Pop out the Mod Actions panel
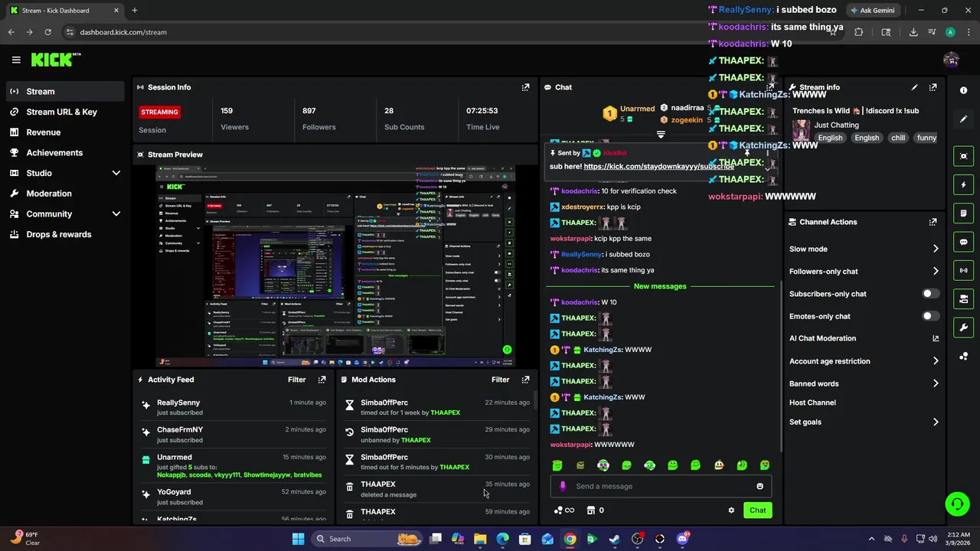This screenshot has height=551, width=980. (x=525, y=380)
